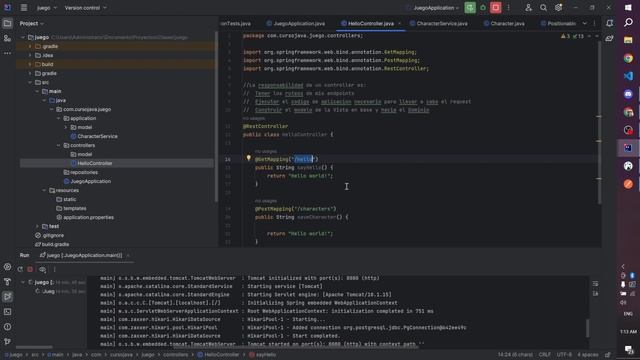Open the Services tool window icon
Screen dimensions: 640x360
coord(7,267)
